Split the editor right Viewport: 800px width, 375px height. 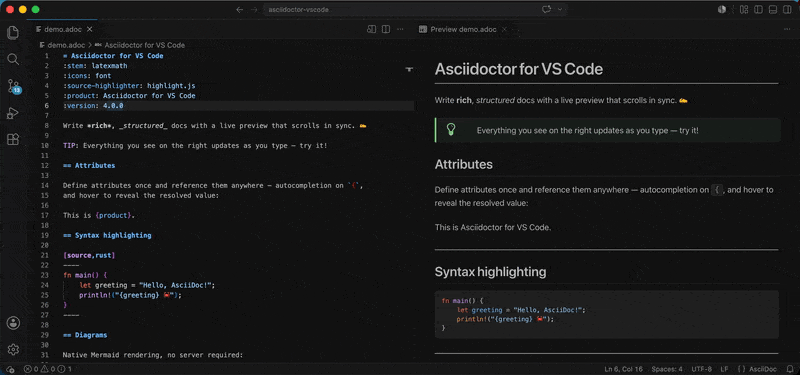tap(386, 30)
